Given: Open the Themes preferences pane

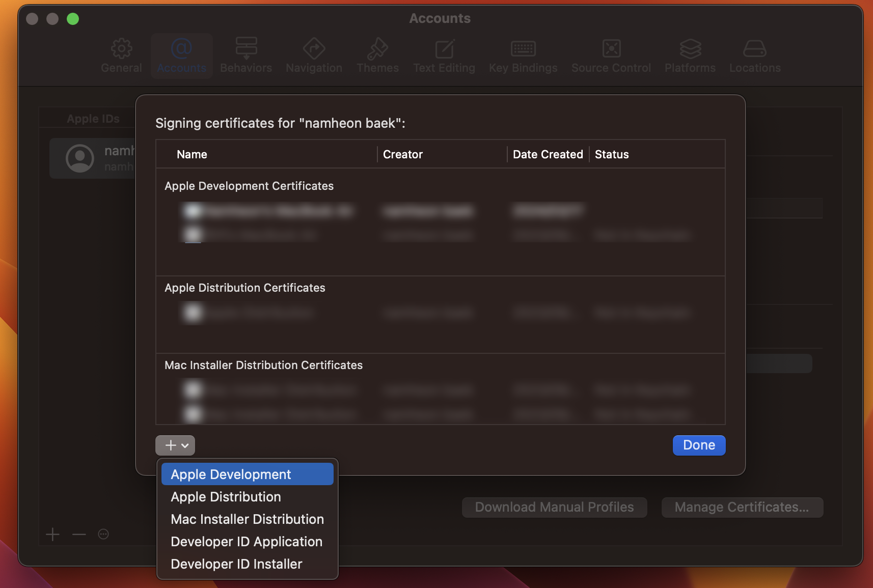Looking at the screenshot, I should pyautogui.click(x=377, y=55).
